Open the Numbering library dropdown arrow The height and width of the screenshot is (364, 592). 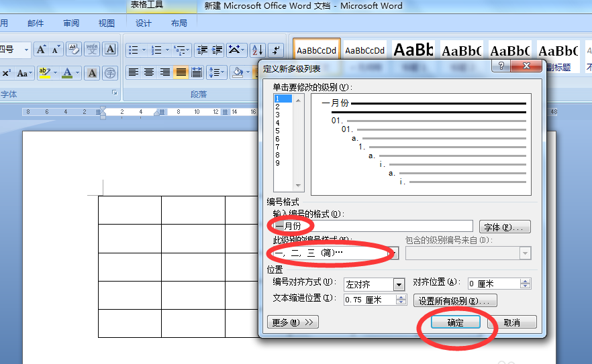(x=167, y=50)
